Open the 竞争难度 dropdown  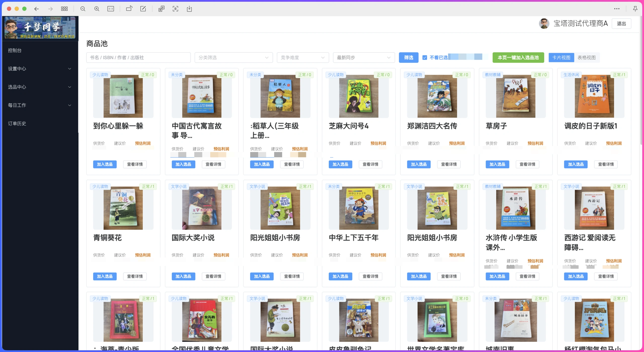pyautogui.click(x=303, y=58)
